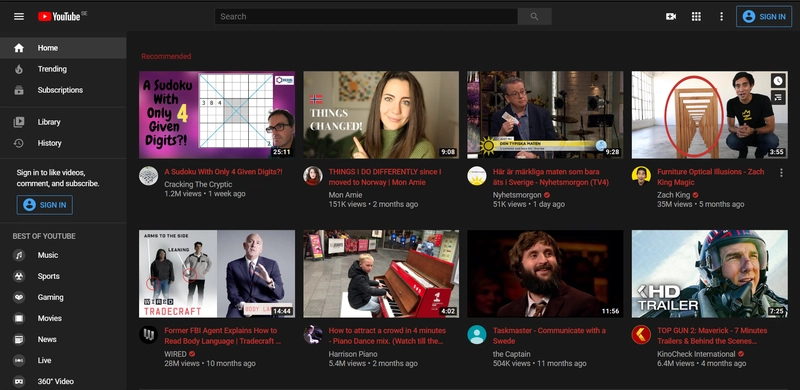Click the Cracking The Cryptic channel name
Screen dimensions: 800x390
[x=198, y=184]
